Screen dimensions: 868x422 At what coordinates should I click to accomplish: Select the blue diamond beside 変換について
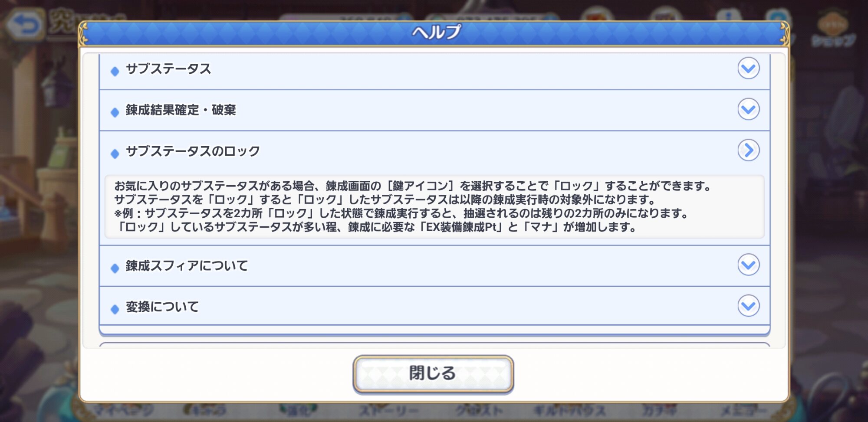[x=115, y=309]
